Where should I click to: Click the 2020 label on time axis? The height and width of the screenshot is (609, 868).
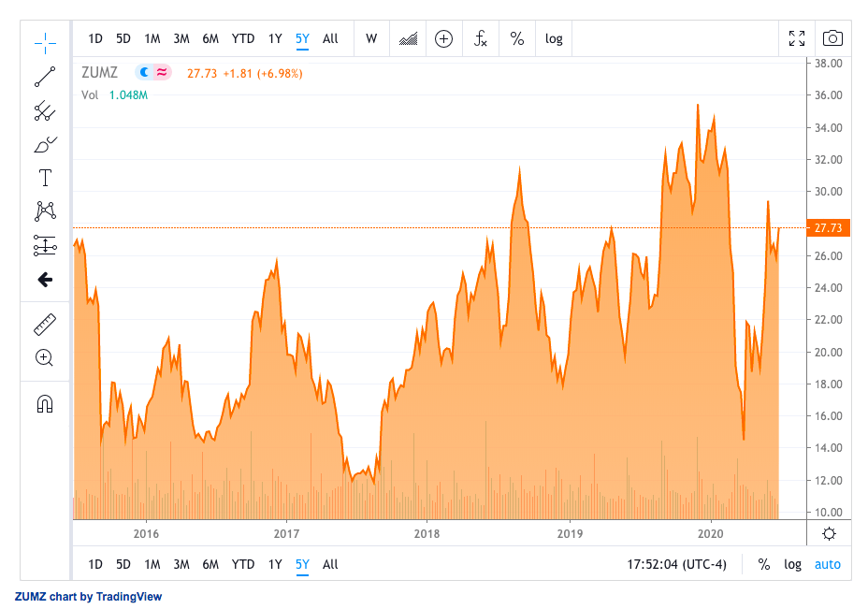(710, 534)
